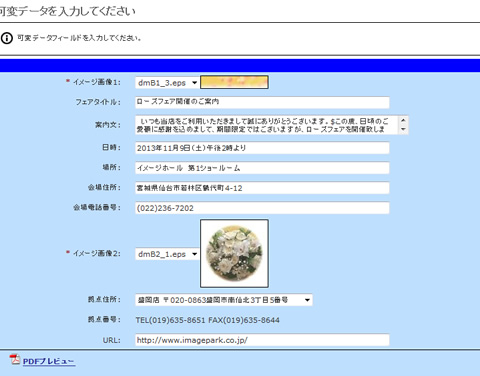Click the 拠点住所 label
Viewport: 480px width, 376px height.
(x=104, y=299)
